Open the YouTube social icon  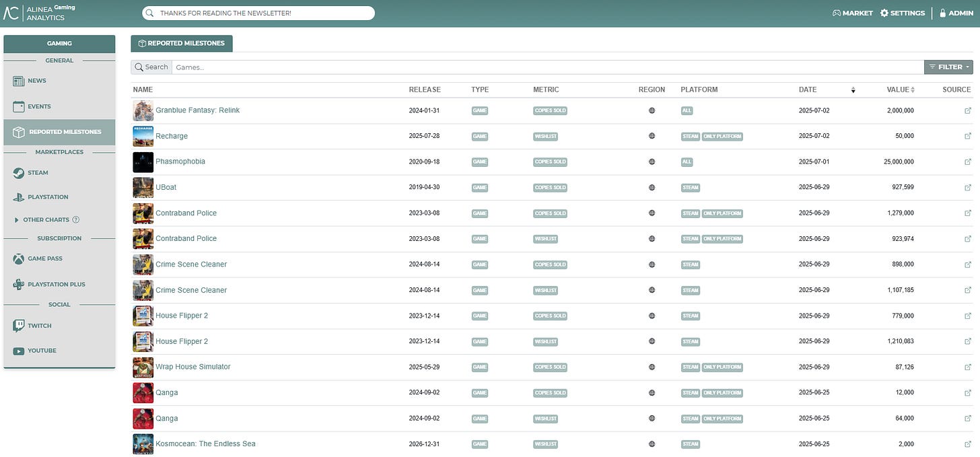pyautogui.click(x=19, y=351)
